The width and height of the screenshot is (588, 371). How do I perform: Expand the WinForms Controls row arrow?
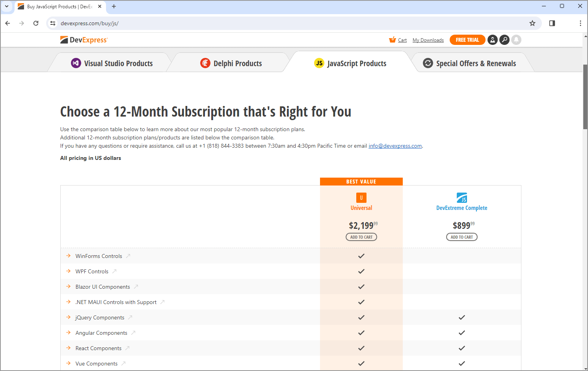pyautogui.click(x=69, y=256)
